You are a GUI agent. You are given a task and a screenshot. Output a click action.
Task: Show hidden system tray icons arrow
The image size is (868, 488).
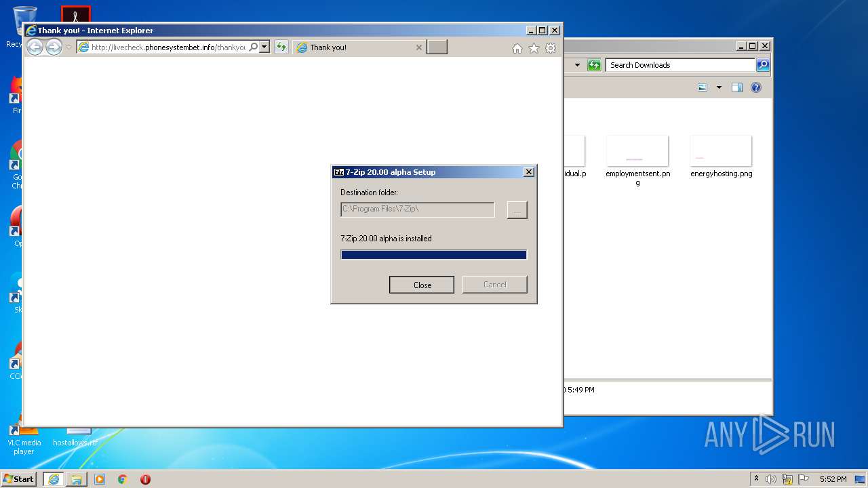[756, 479]
